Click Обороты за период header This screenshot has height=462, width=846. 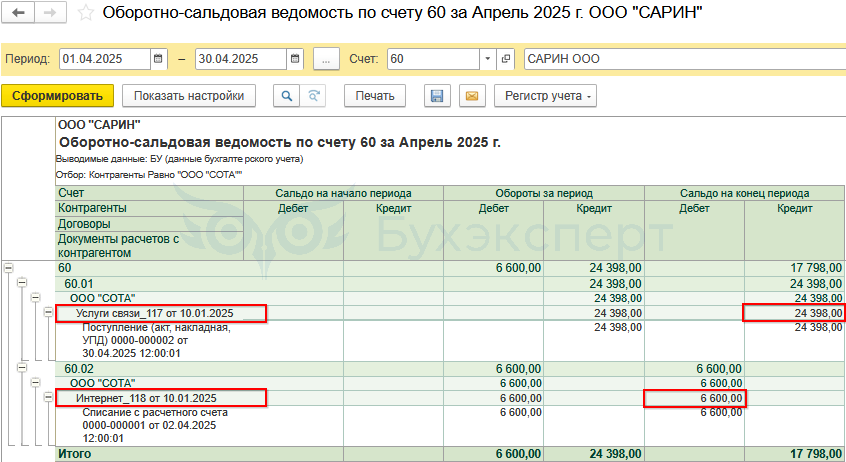pyautogui.click(x=544, y=193)
